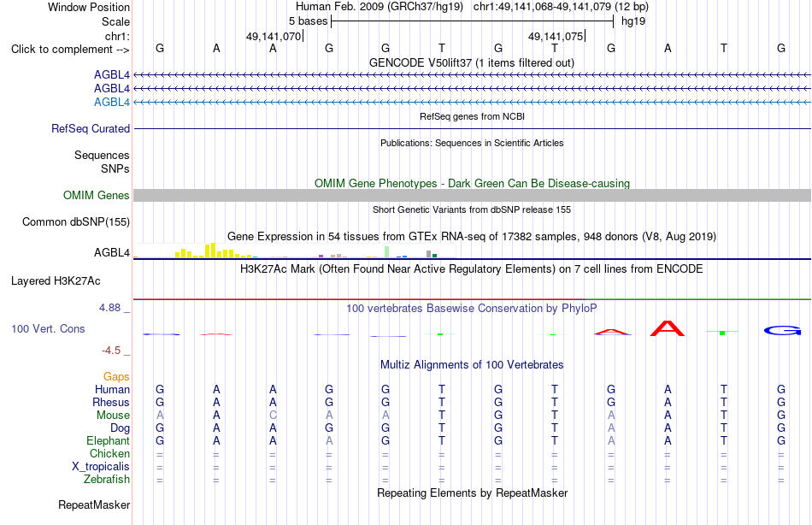Click the light green bar in GTEx chart
Screen dimensions: 812x525
(387, 252)
